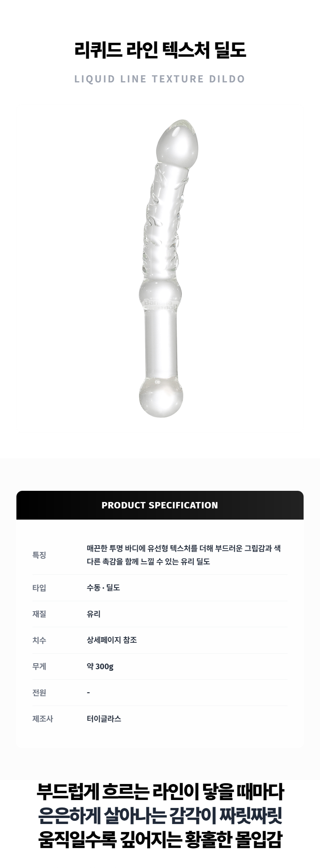The height and width of the screenshot is (868, 320).
Task: Click the 터이글라스 manufacturer name
Action: click(104, 719)
